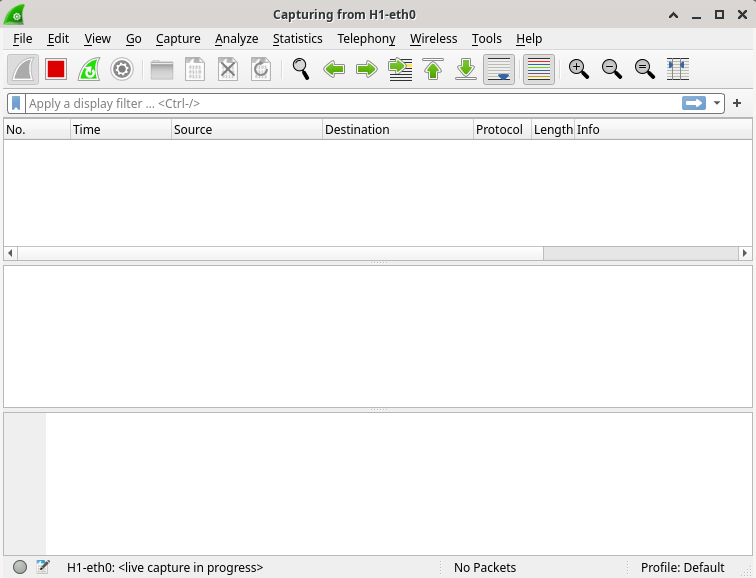
Task: Toggle auto-scroll during live capture
Action: click(x=499, y=69)
